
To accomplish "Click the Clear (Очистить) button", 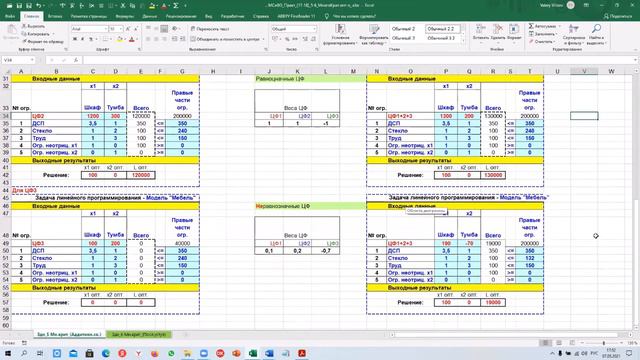I will [541, 42].
